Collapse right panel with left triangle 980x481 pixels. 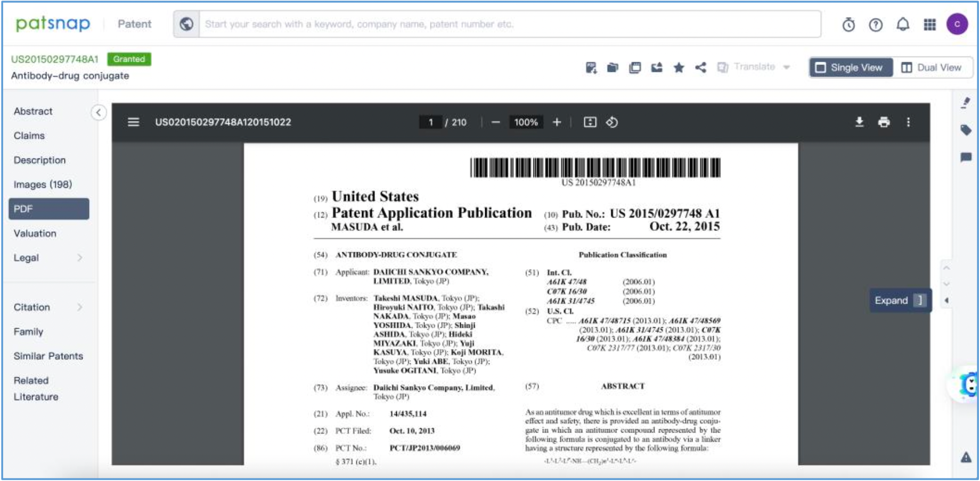[x=946, y=301]
